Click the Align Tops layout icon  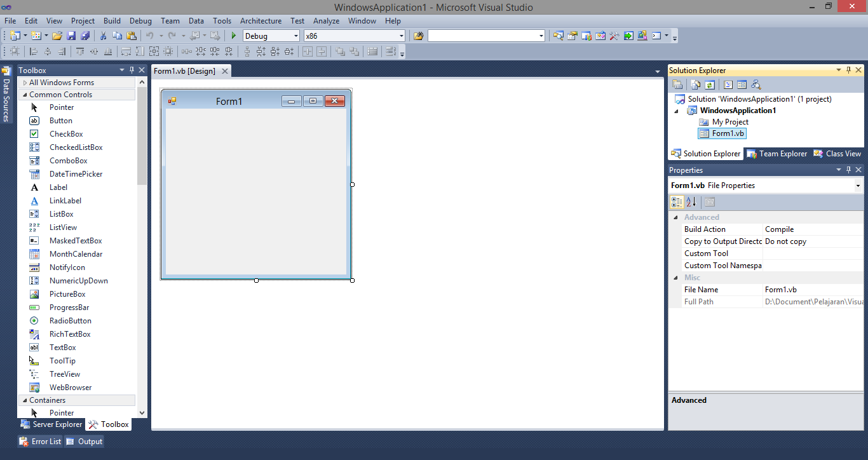click(80, 51)
